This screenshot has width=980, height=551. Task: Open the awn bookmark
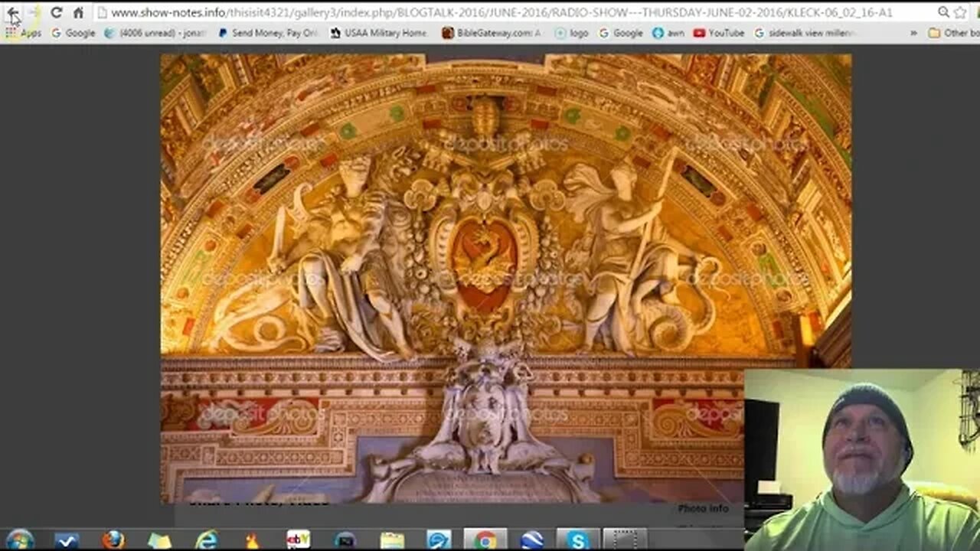pyautogui.click(x=668, y=33)
